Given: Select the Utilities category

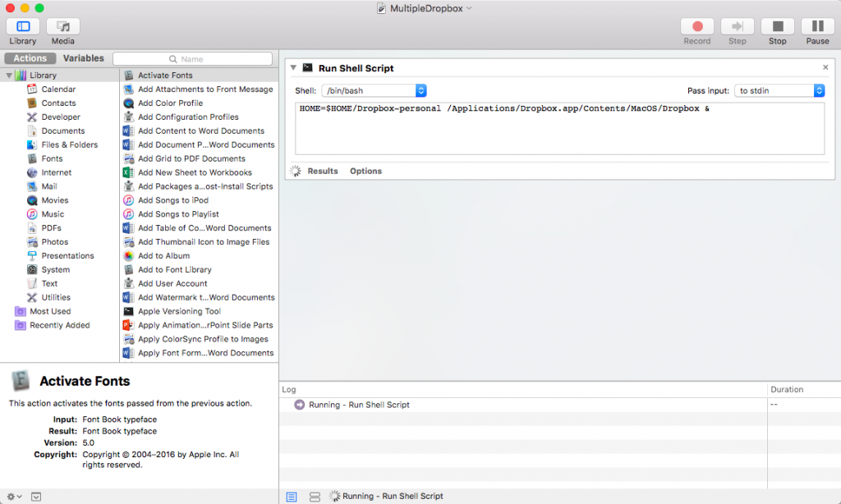Looking at the screenshot, I should [56, 298].
